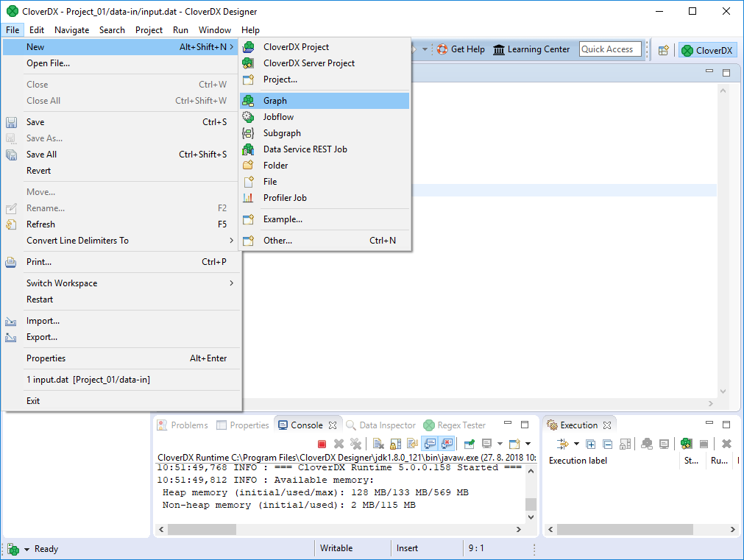744x560 pixels.
Task: Click the Console pin icon in toolbar
Action: (x=469, y=444)
